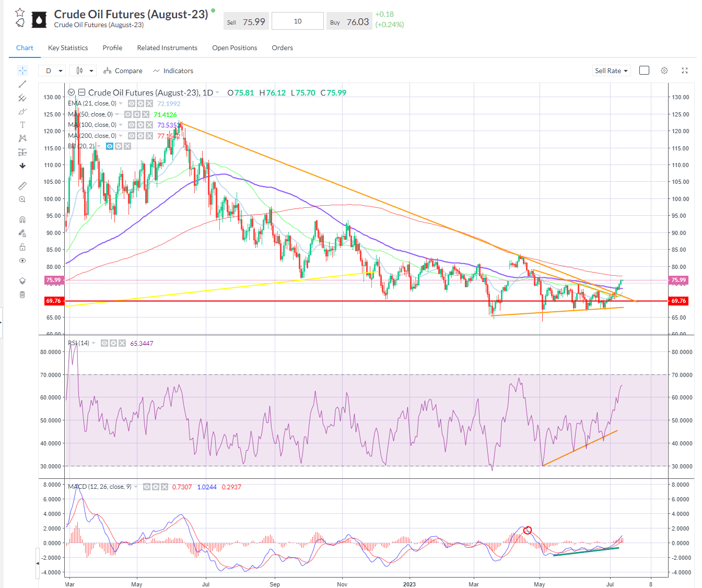This screenshot has width=702, height=588.
Task: Click the quantity input field showing 10
Action: (298, 21)
